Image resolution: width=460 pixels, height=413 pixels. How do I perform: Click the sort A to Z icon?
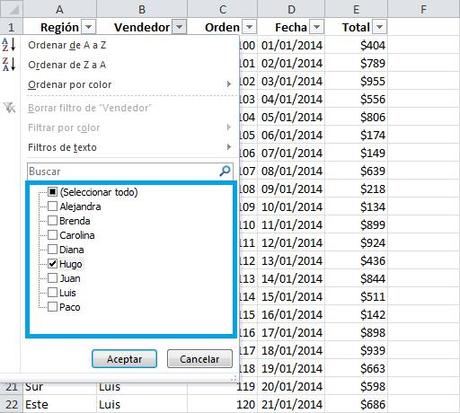[x=9, y=45]
